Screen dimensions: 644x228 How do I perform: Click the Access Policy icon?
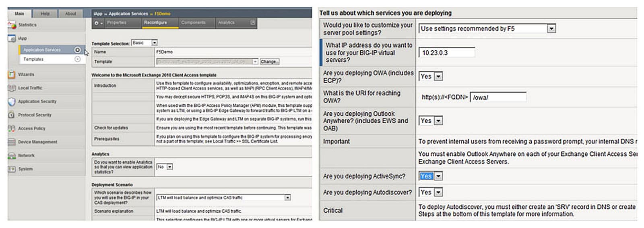click(12, 129)
